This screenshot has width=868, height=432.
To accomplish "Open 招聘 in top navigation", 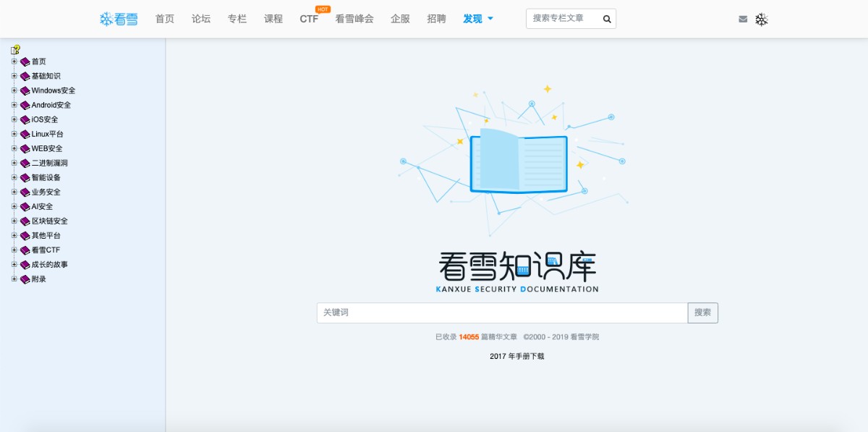I will [436, 19].
